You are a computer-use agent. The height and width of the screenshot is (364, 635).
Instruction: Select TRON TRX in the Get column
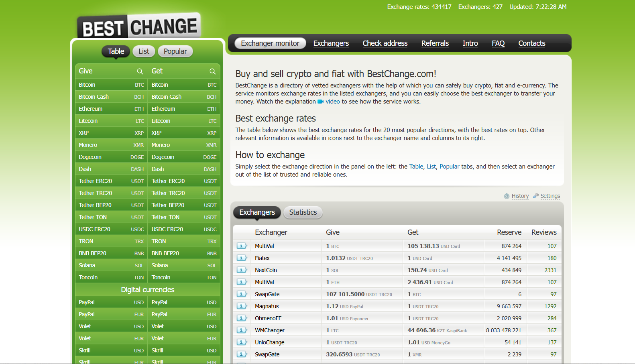184,241
